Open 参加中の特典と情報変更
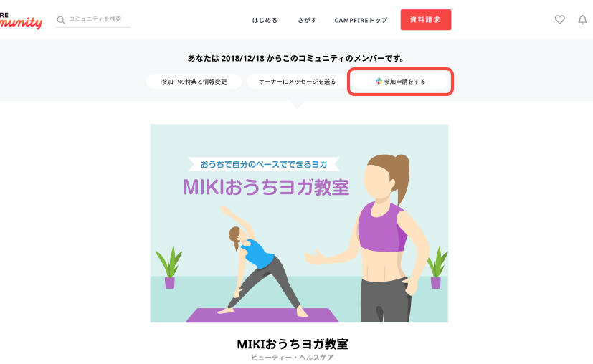The image size is (593, 364). click(x=194, y=82)
